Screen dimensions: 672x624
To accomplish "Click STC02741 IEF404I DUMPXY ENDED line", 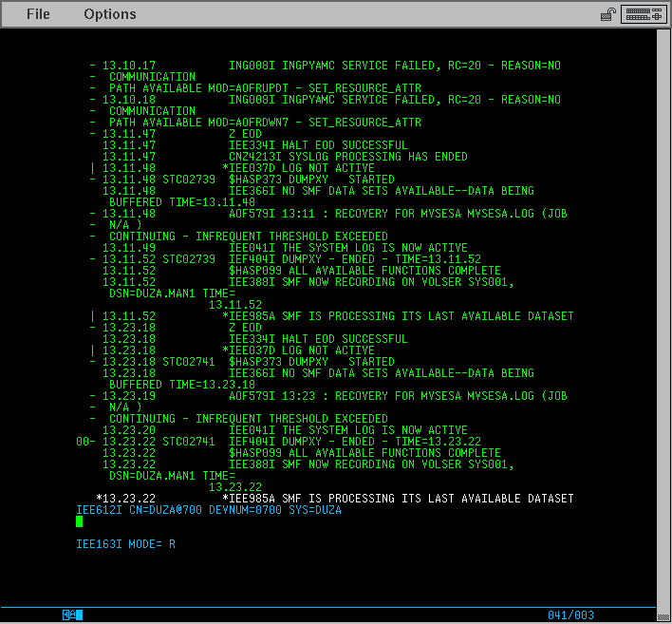I will click(278, 442).
